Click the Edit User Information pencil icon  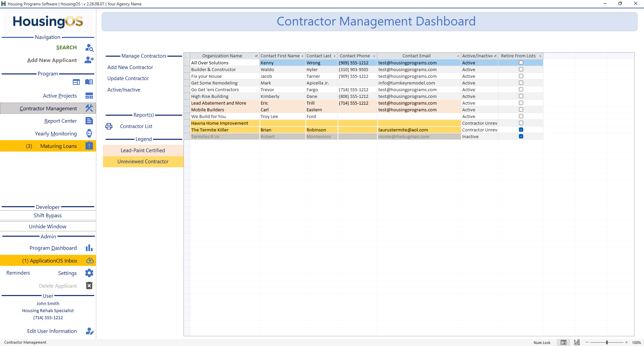point(90,331)
